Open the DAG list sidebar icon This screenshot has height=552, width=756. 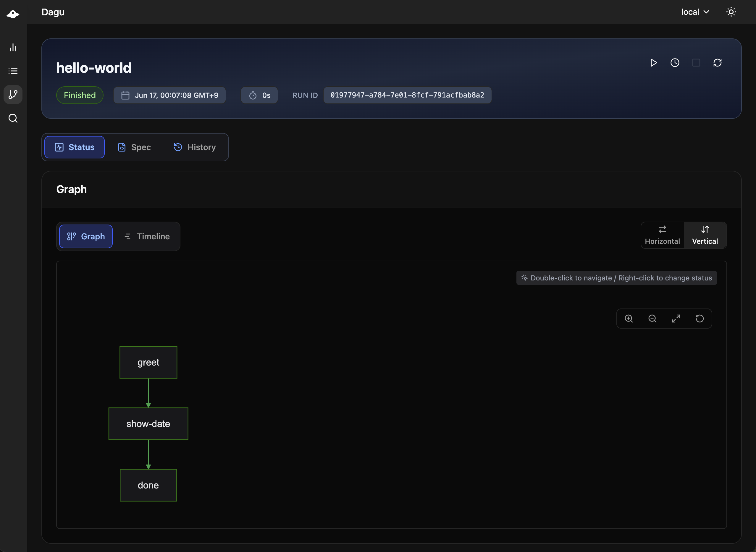click(13, 71)
